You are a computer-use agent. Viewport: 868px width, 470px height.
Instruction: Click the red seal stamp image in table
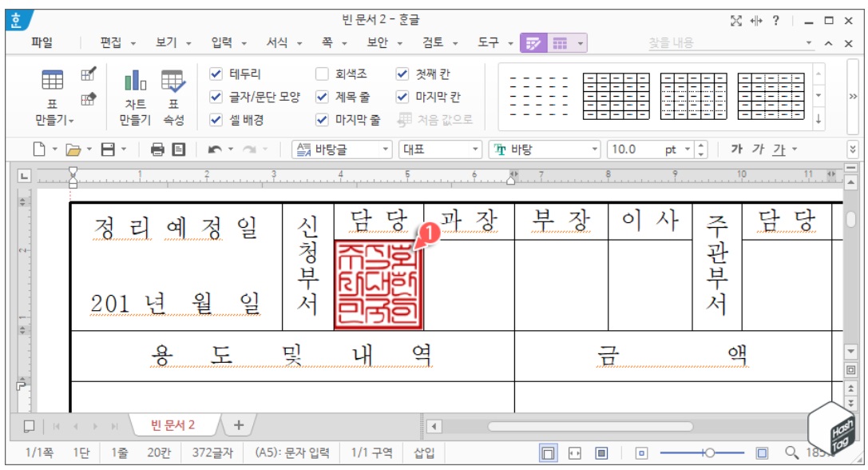click(379, 285)
